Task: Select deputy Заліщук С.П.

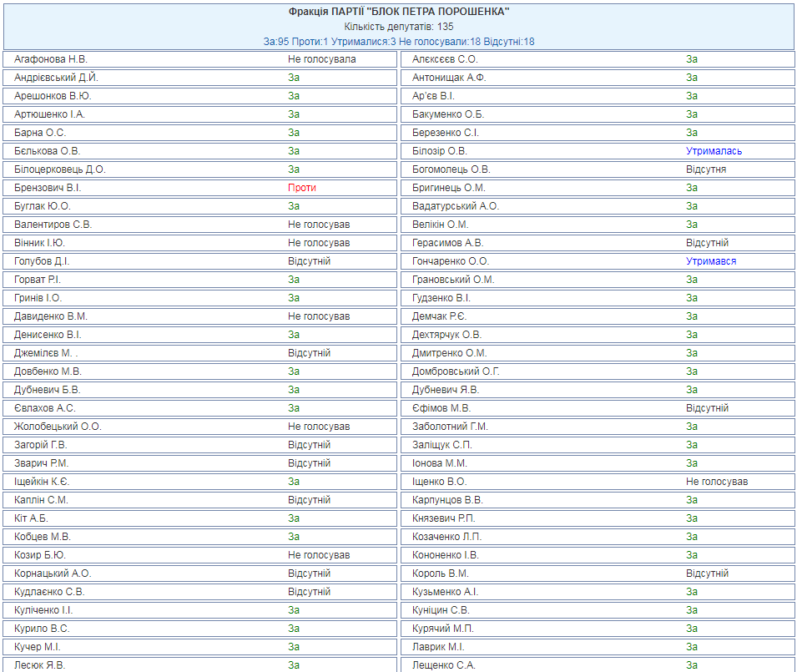Action: 442,445
